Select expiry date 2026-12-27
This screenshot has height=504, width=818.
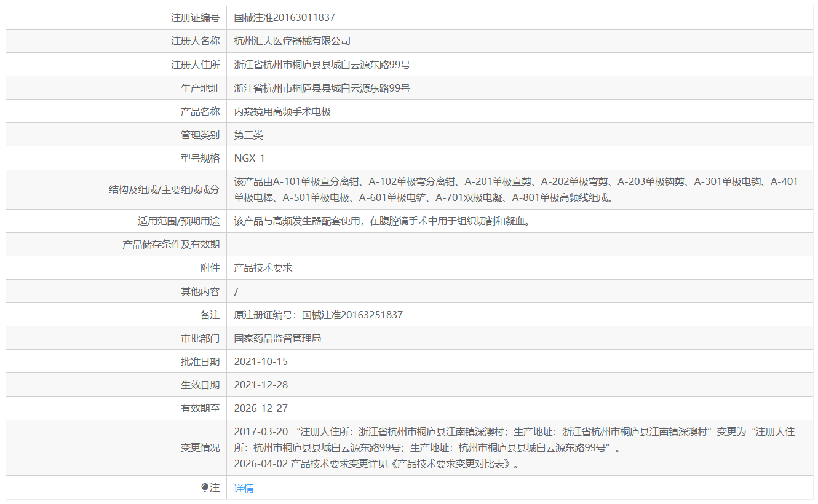point(261,408)
